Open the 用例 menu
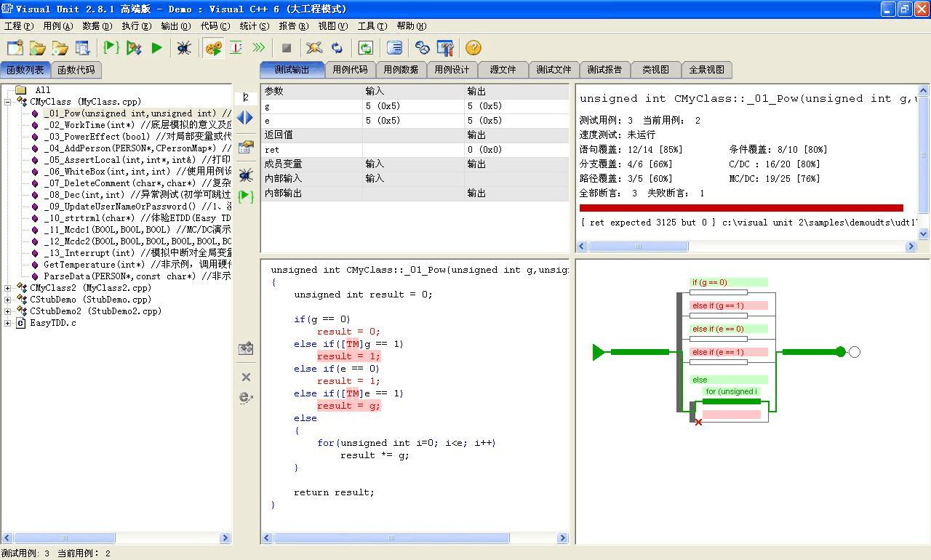This screenshot has width=931, height=560. pyautogui.click(x=58, y=25)
